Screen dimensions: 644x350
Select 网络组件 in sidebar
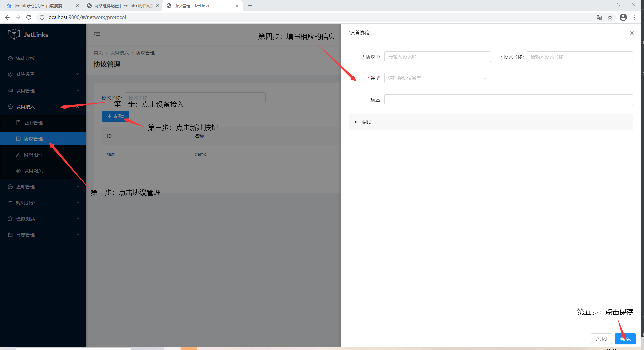(33, 155)
